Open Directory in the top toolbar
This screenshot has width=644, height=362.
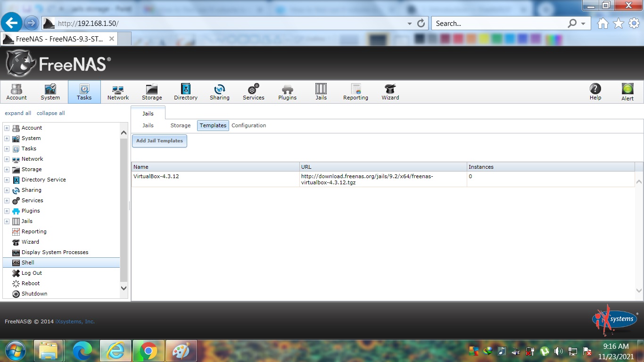pyautogui.click(x=186, y=92)
